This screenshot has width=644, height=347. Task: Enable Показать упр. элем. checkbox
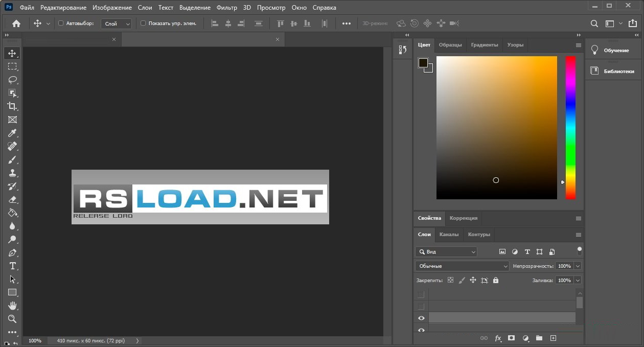click(143, 24)
